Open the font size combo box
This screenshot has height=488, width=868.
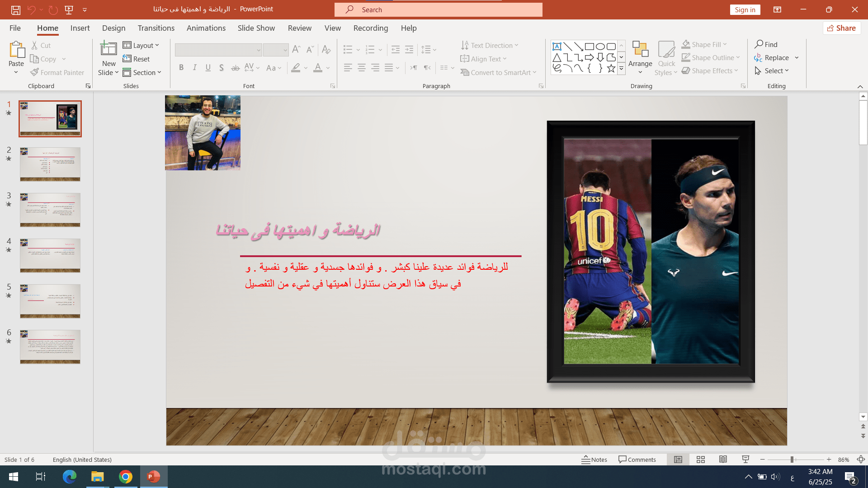click(276, 50)
